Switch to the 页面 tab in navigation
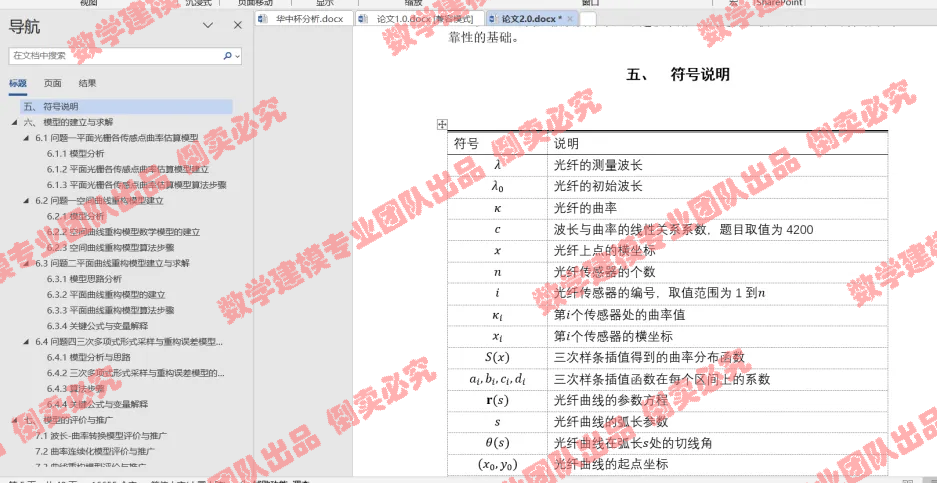 52,84
